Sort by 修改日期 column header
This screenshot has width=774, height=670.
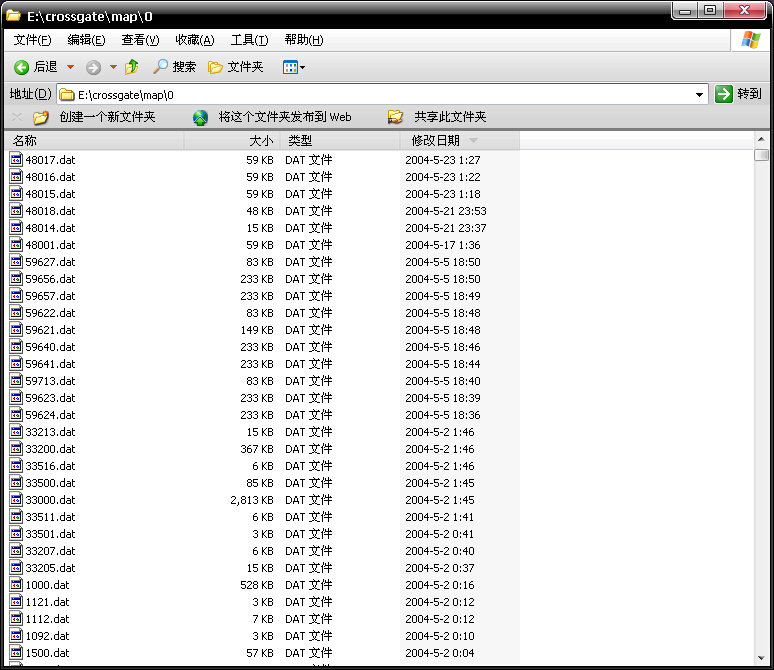[x=436, y=141]
